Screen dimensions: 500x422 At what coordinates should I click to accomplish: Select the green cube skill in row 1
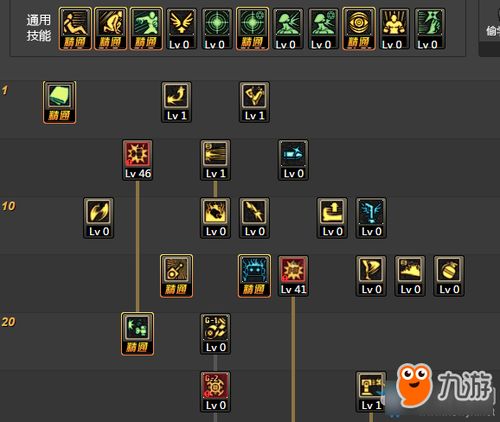pos(59,102)
